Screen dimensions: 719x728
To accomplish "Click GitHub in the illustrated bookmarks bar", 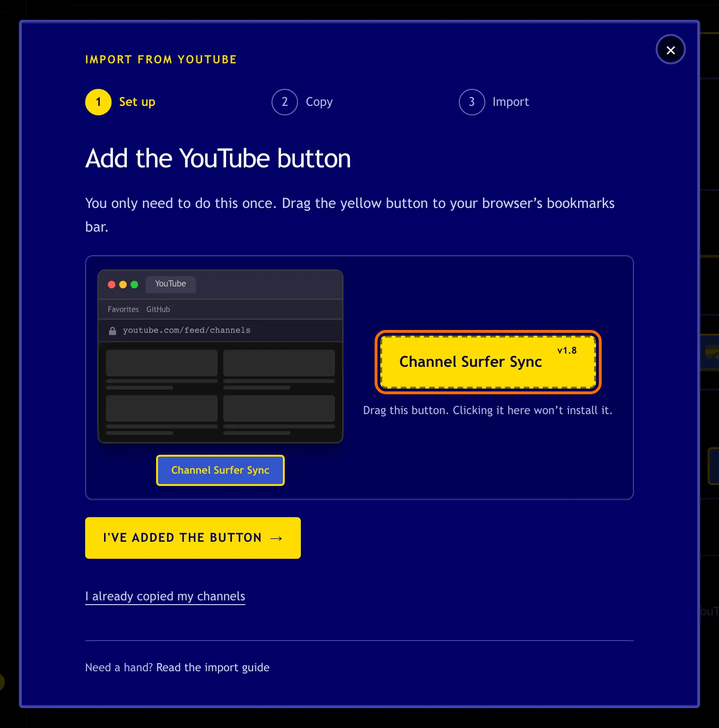I will point(158,310).
